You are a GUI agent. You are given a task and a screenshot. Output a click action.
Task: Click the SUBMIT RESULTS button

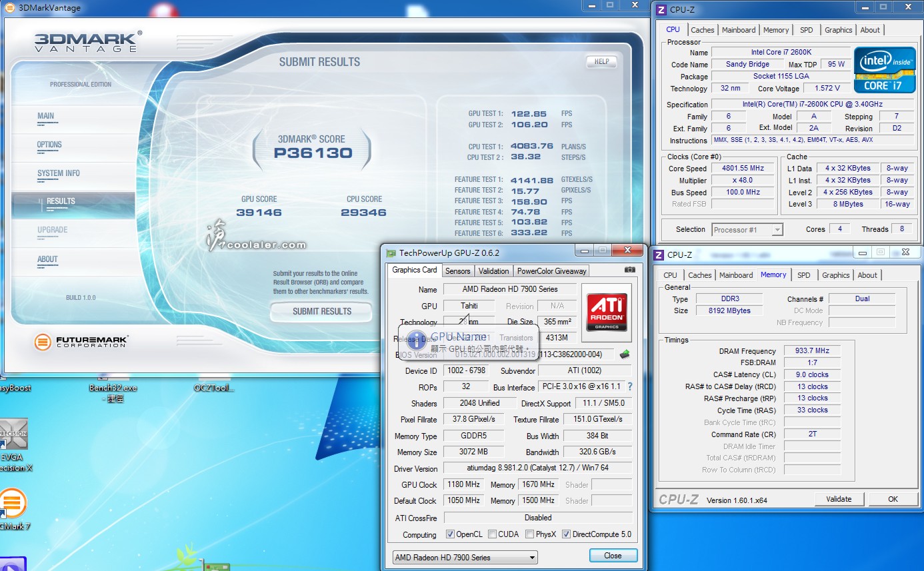coord(322,311)
